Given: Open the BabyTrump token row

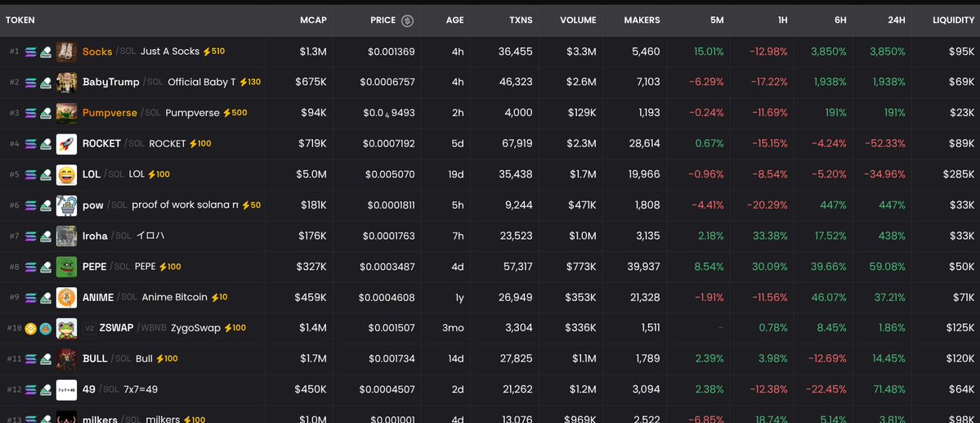Looking at the screenshot, I should tap(111, 82).
